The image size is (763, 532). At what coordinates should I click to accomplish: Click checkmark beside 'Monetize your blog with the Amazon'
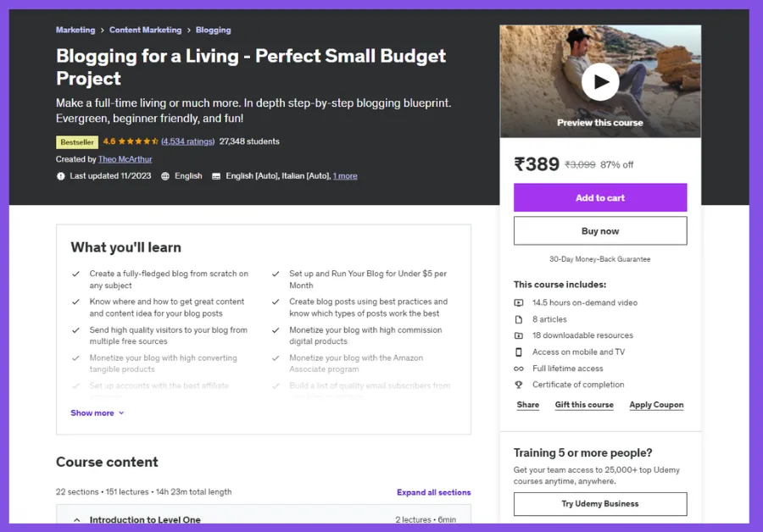pyautogui.click(x=276, y=358)
